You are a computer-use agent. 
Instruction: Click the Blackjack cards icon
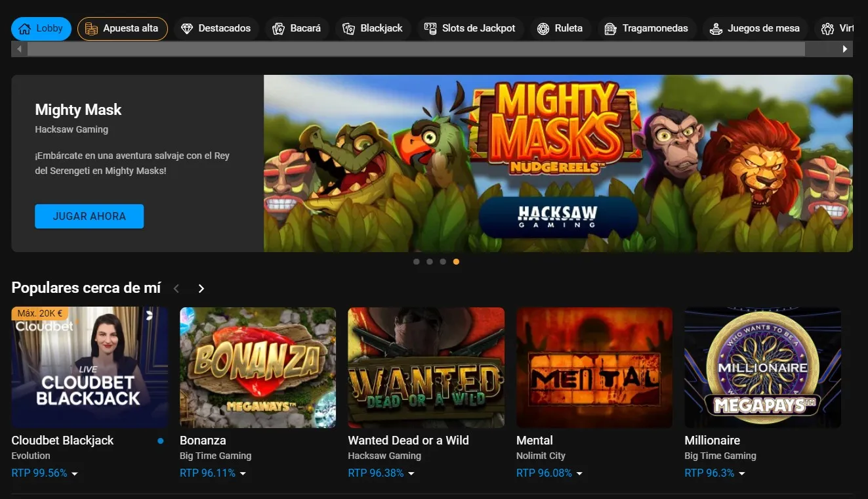(349, 29)
